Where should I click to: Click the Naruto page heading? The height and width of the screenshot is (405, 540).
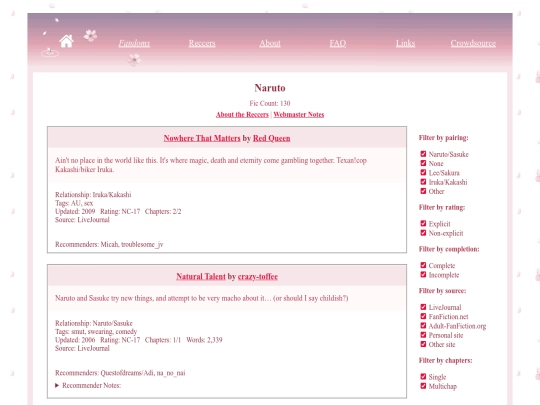coord(270,88)
